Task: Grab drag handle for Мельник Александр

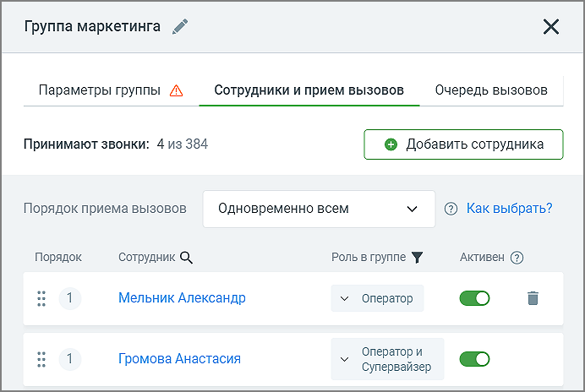Action: click(x=41, y=298)
